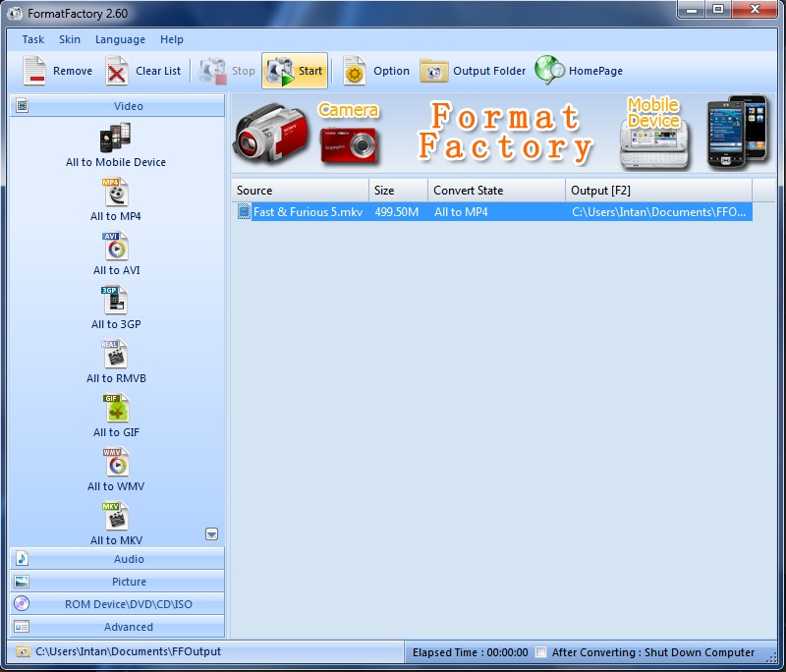Expand the ROM Device\DVD\CD\ISO section
The width and height of the screenshot is (786, 672).
tap(117, 604)
